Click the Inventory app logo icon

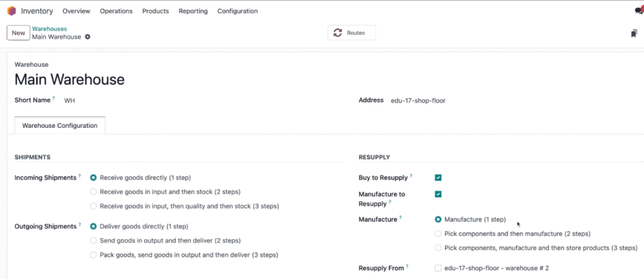tap(11, 11)
